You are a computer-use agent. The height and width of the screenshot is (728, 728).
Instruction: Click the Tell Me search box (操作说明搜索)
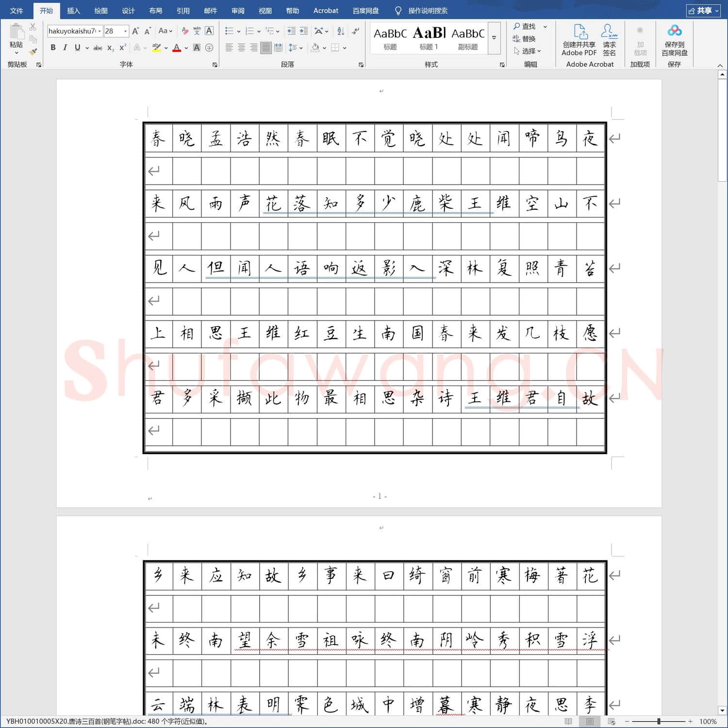[x=428, y=11]
